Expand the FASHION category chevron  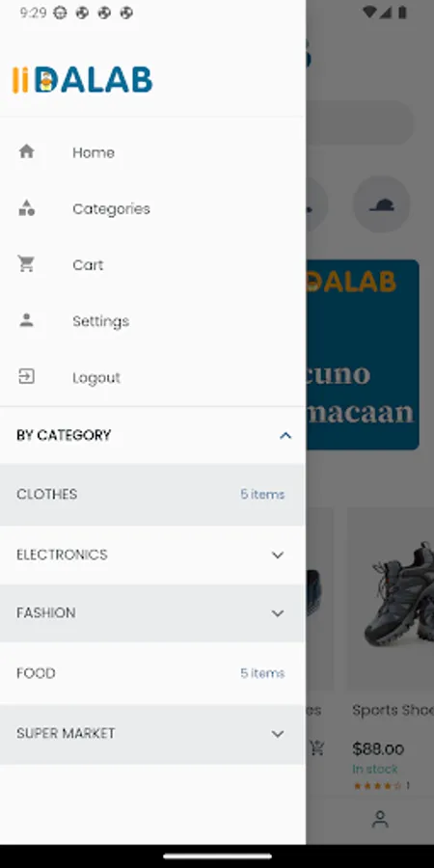pyautogui.click(x=278, y=613)
